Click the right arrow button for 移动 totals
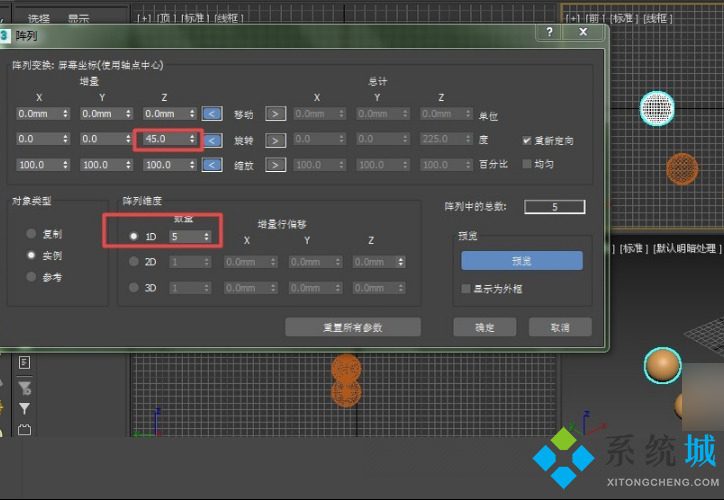 coord(275,114)
